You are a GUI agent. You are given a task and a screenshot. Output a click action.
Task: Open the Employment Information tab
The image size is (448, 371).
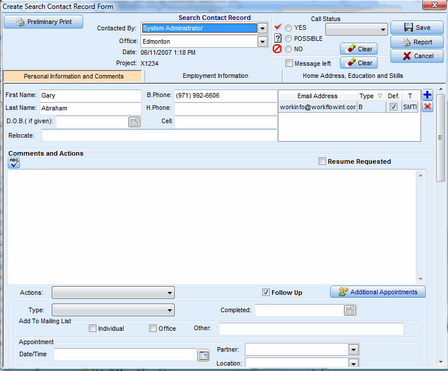click(215, 76)
